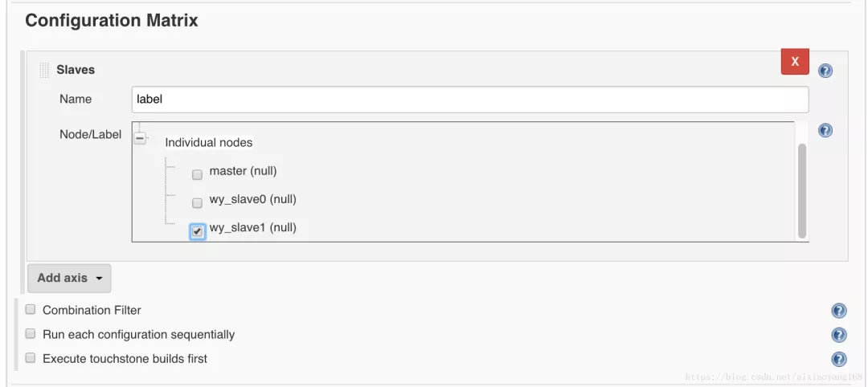Viewport: 868px width, 387px height.
Task: Delete the Slaves axis with red X
Action: click(795, 62)
